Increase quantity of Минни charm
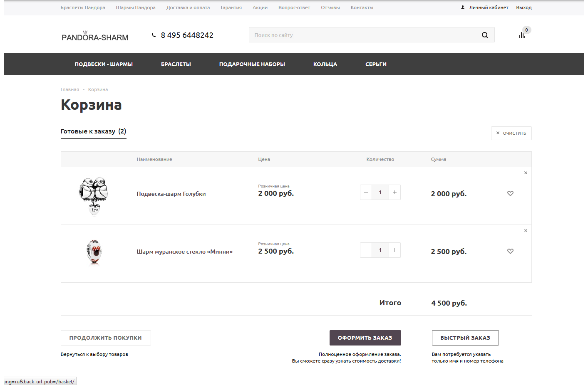588x385 pixels. 394,250
